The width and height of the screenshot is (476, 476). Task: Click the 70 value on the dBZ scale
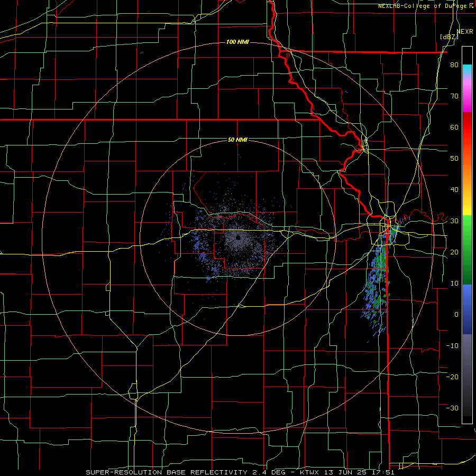pos(454,96)
